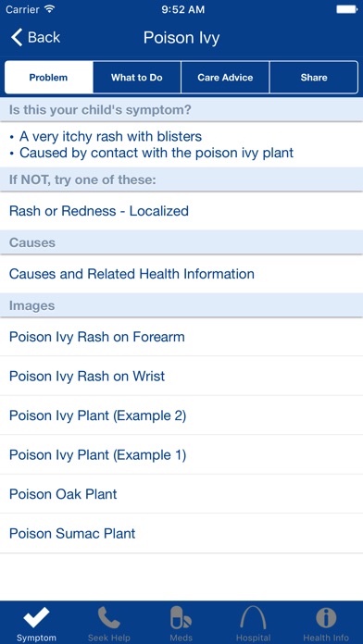Viewport: 363px width, 644px height.
Task: Switch to What to Do tab
Action: (137, 78)
